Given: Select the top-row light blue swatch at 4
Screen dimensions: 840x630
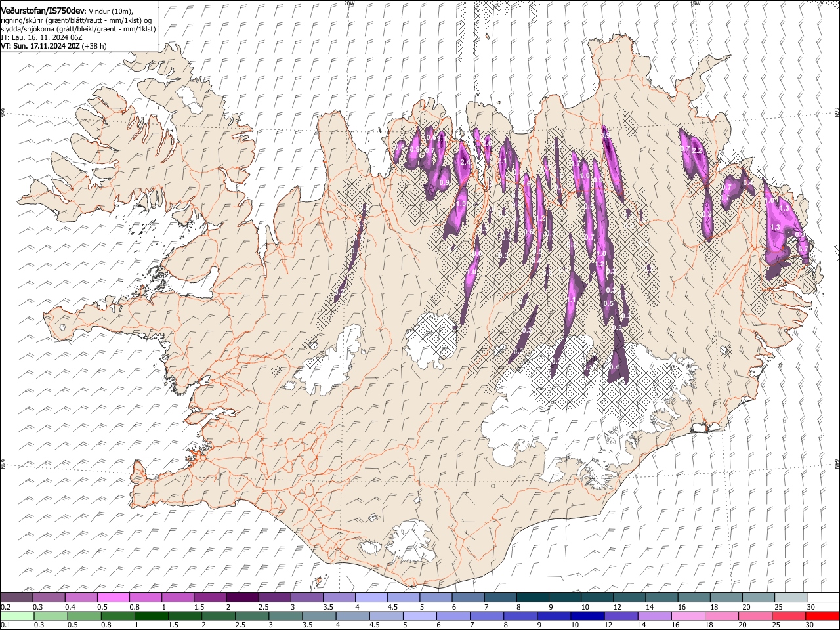Looking at the screenshot, I should (370, 597).
